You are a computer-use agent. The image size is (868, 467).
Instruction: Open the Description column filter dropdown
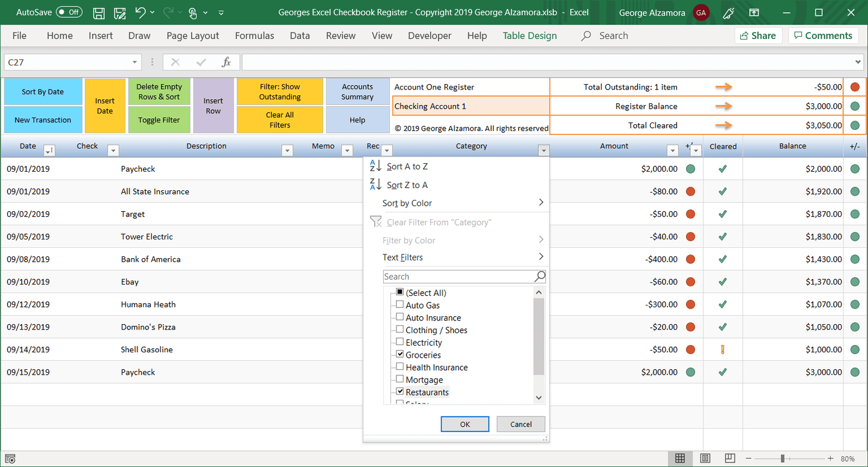(x=287, y=151)
